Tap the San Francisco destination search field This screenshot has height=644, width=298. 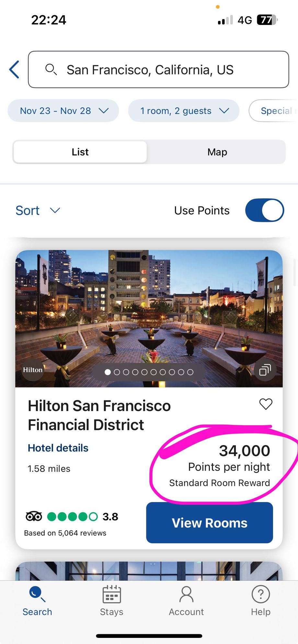click(x=159, y=70)
